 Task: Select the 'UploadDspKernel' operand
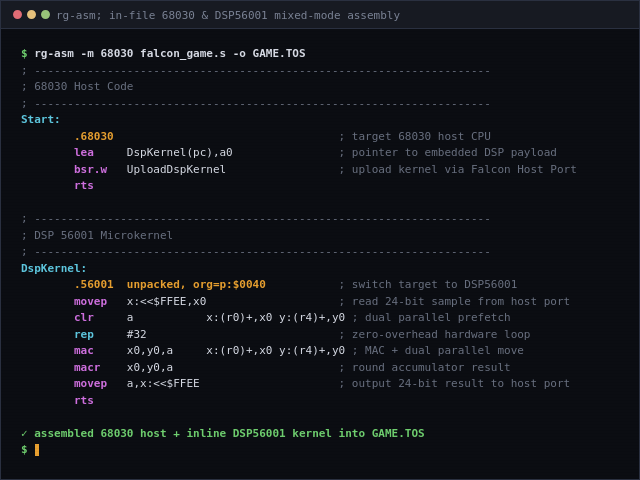pyautogui.click(x=176, y=169)
